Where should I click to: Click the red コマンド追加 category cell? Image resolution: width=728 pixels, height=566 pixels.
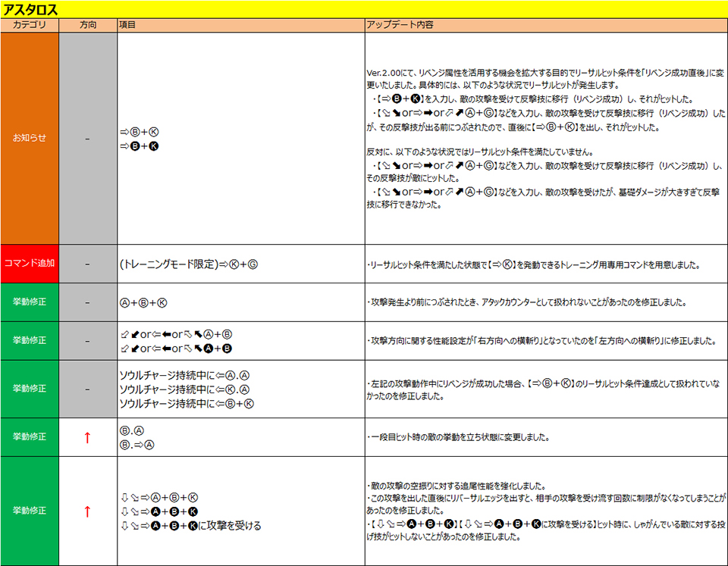point(30,264)
